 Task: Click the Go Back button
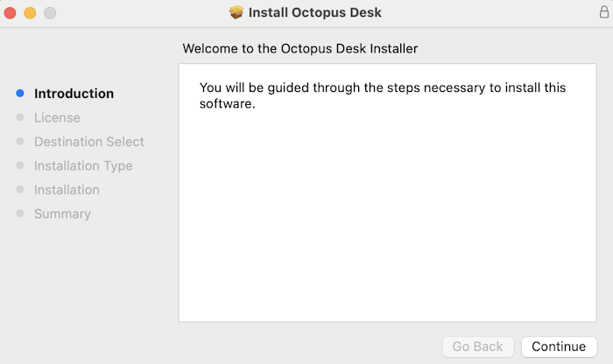click(x=478, y=346)
